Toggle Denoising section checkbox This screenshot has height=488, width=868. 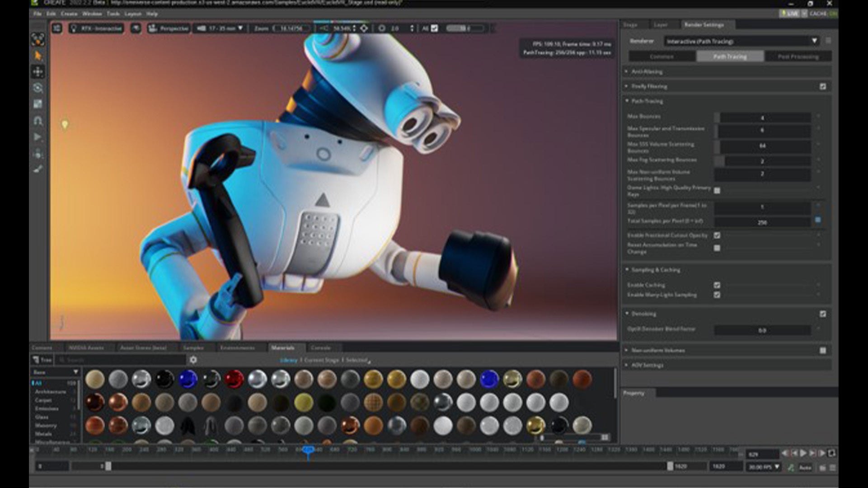[823, 314]
